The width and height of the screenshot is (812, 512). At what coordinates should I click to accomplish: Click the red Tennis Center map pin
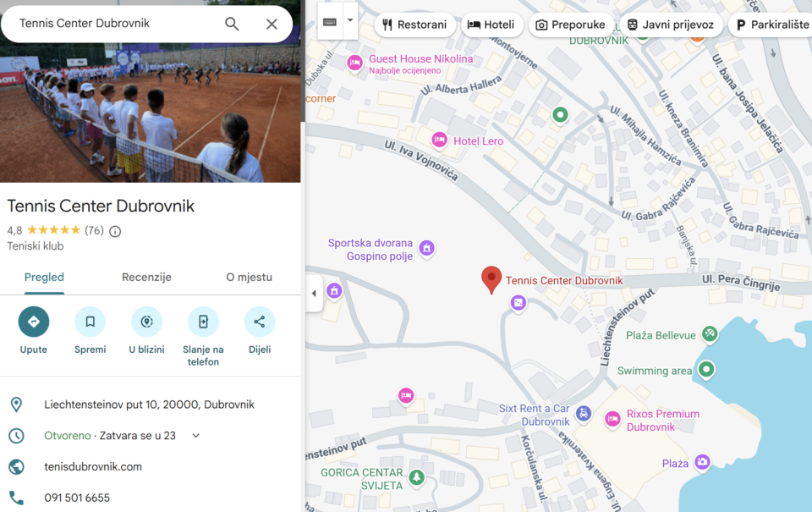[491, 279]
